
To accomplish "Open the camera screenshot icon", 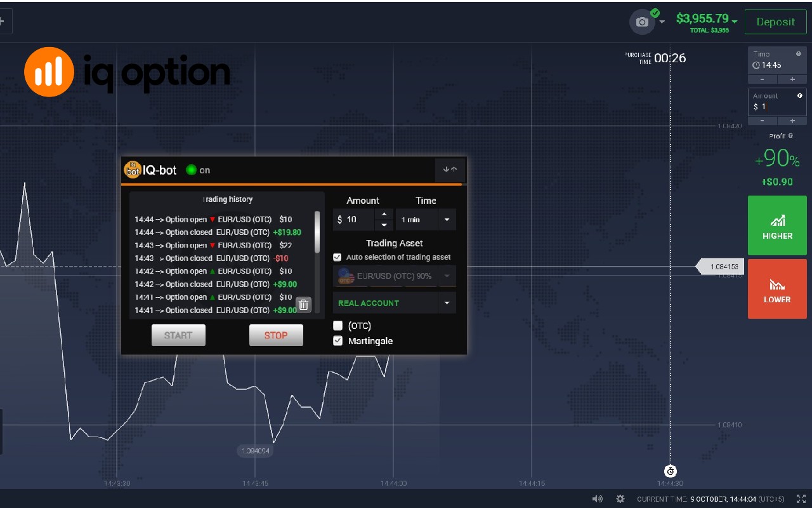I will tap(642, 22).
